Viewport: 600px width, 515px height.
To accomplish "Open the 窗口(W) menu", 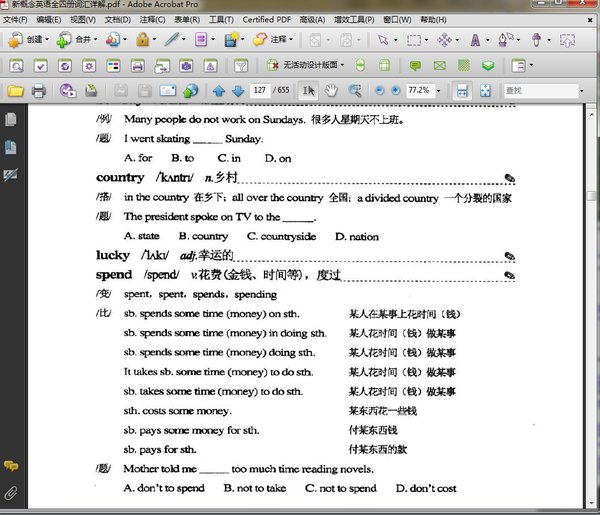I will 397,20.
